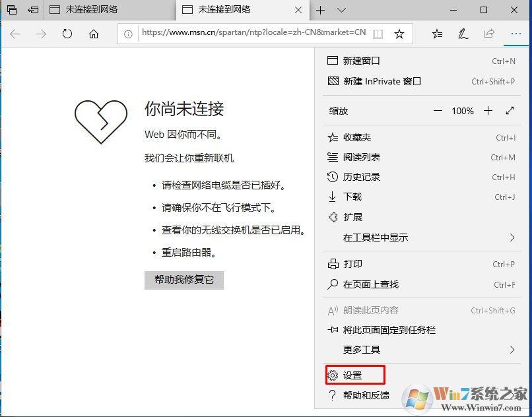
Task: Enter full screen via the zoom row icon
Action: tap(510, 110)
